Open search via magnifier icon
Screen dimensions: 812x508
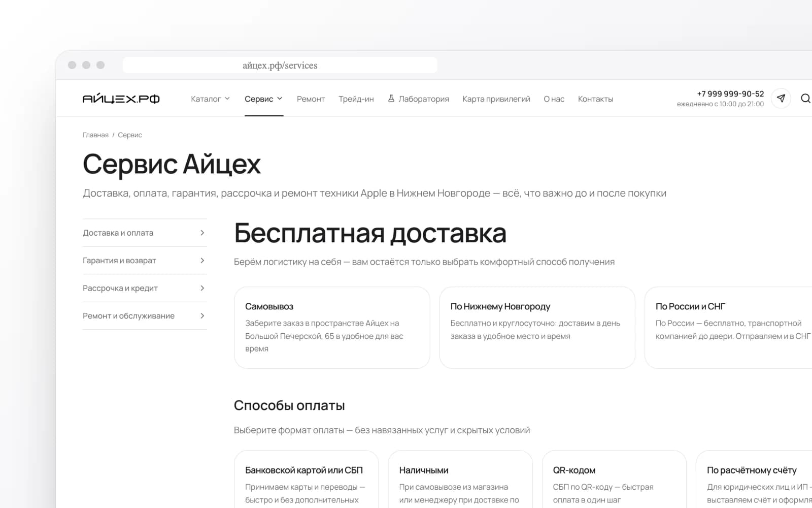tap(805, 98)
